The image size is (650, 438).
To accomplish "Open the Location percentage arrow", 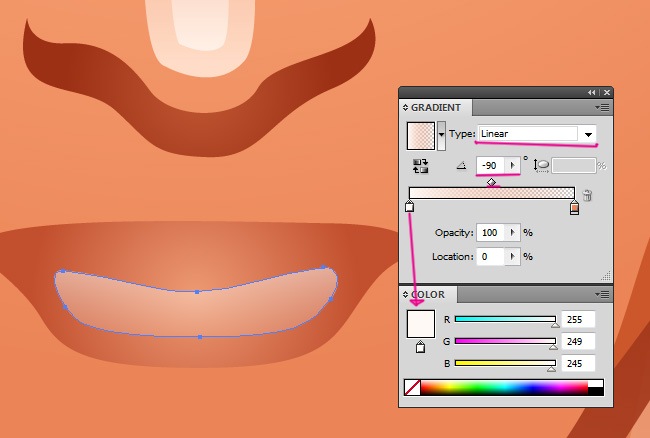I will [x=513, y=257].
